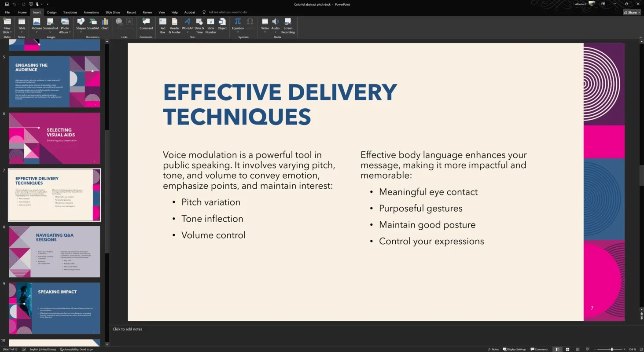Open Customize Quick Access Toolbar dropdown
Image resolution: width=644 pixels, height=352 pixels.
pos(48,4)
